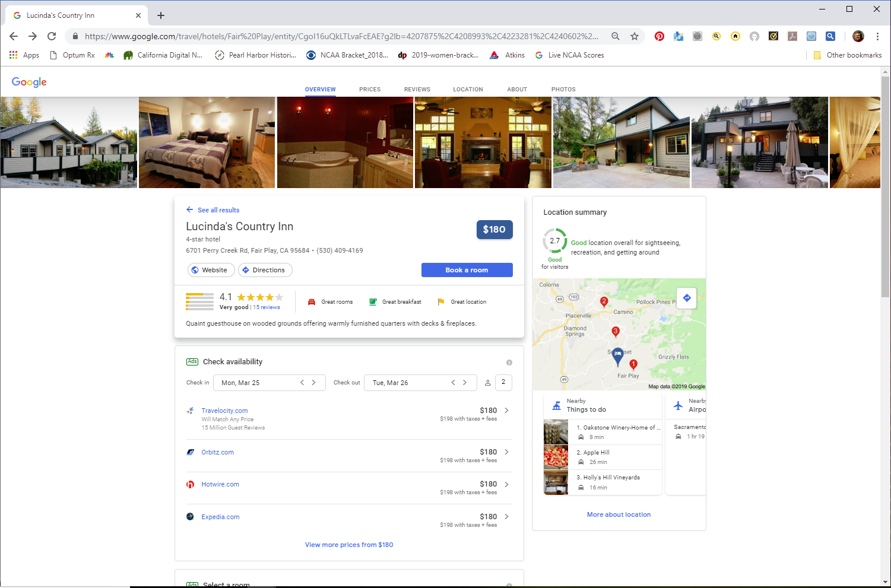Open the bedroom photo thumbnail
Screen dimensions: 891x588
207,142
